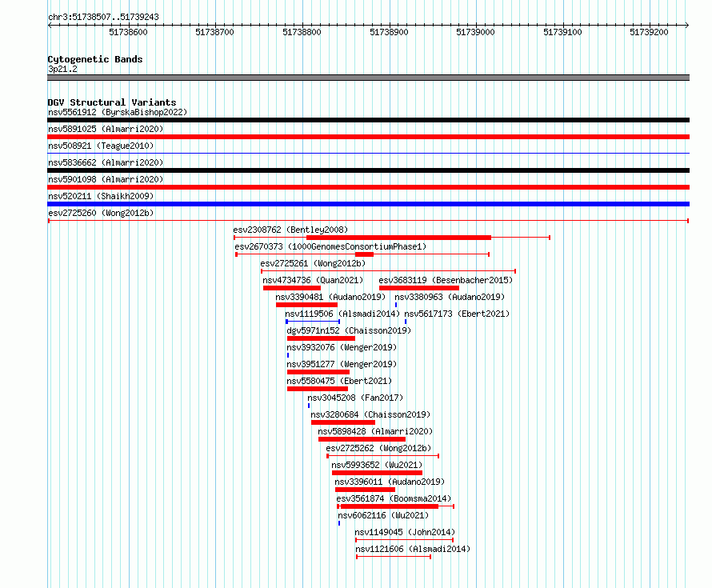Click ruler position 51739100
The height and width of the screenshot is (588, 712).
pos(562,32)
